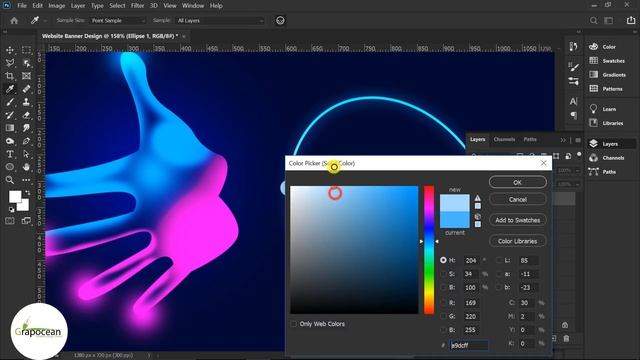The height and width of the screenshot is (360, 640).
Task: Swap foreground and background colors
Action: pos(28,192)
